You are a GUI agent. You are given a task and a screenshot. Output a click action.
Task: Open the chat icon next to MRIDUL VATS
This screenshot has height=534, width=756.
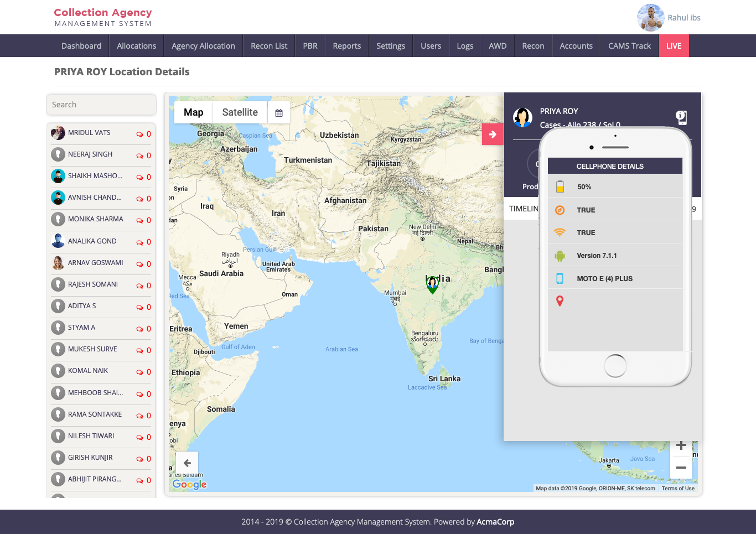139,134
